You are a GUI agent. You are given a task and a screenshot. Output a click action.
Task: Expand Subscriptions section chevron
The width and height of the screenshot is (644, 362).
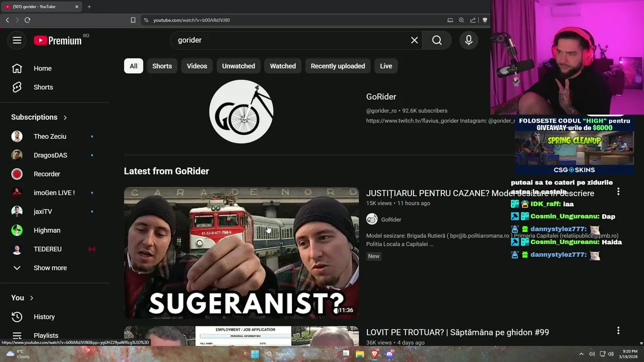[x=65, y=117]
